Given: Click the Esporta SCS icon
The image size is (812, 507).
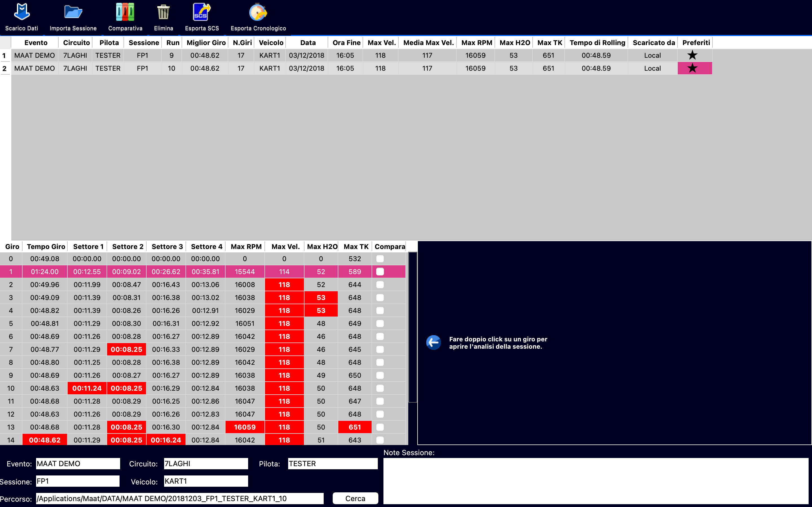Looking at the screenshot, I should [x=202, y=12].
